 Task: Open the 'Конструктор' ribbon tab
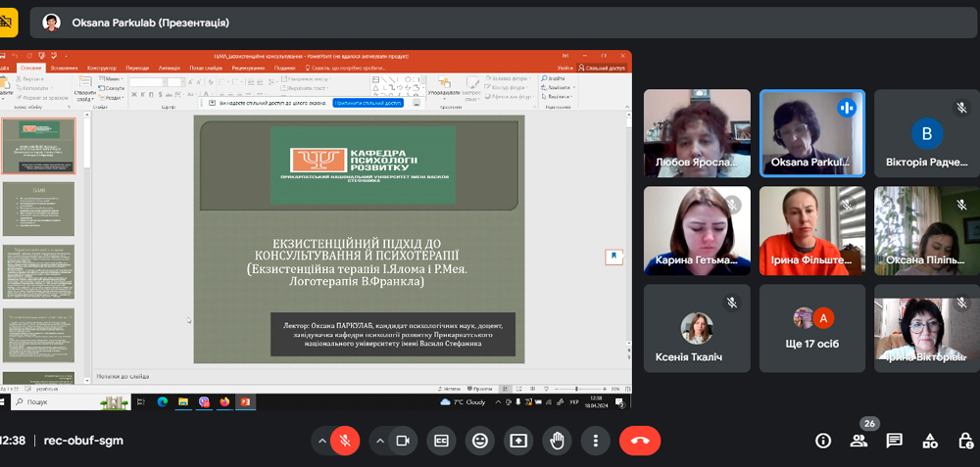click(x=102, y=68)
